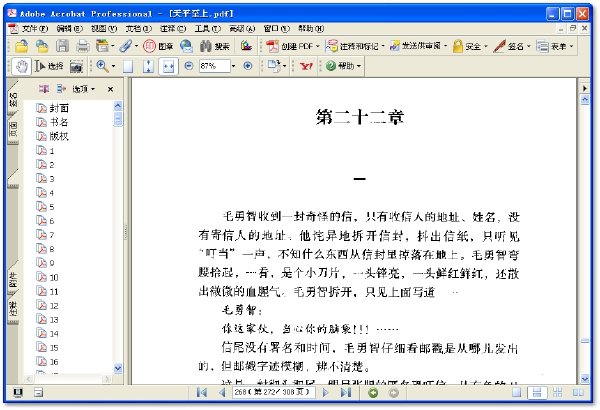Click the rotate pages view icon
This screenshot has height=410, width=600.
274,66
